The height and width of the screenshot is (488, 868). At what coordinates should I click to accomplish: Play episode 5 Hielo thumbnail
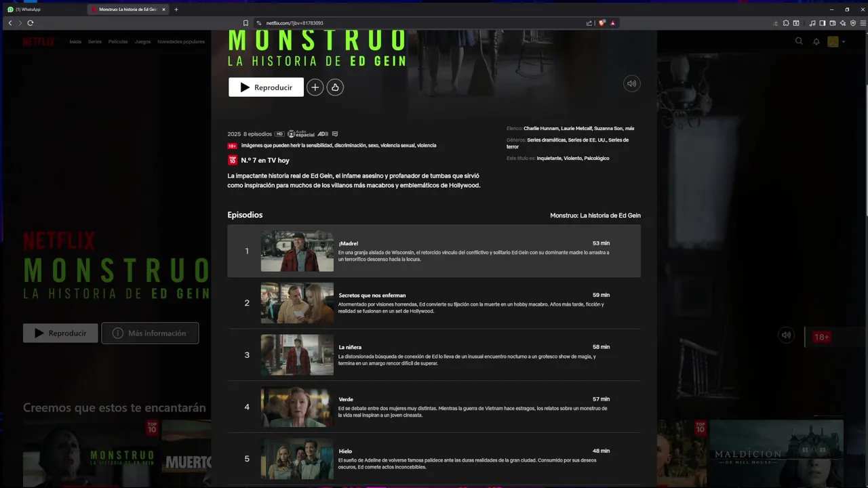point(297,459)
